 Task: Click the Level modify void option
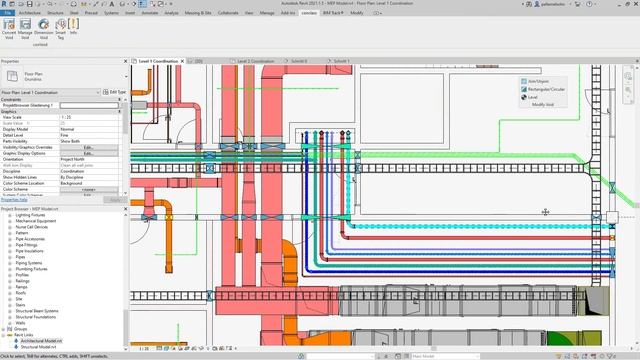tap(529, 97)
